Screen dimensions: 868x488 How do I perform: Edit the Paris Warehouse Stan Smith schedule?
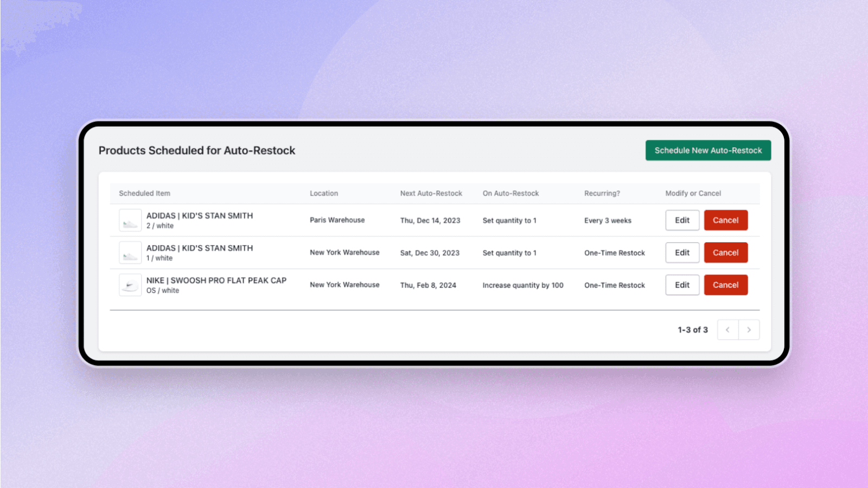coord(682,220)
